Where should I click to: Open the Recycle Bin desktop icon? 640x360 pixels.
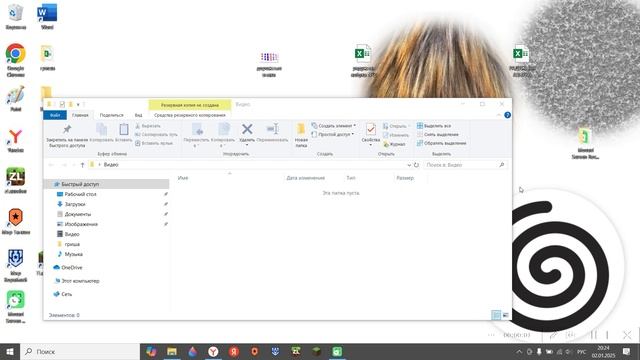click(x=16, y=16)
